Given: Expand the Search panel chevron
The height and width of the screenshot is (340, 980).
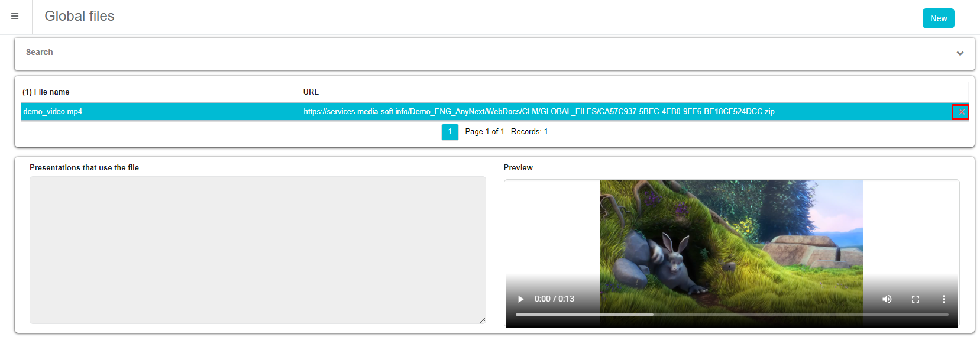Looking at the screenshot, I should 960,53.
